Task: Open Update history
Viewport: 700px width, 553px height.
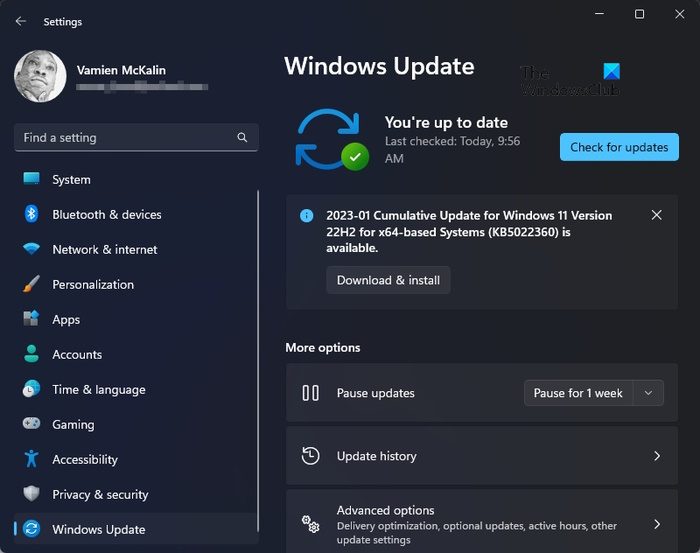Action: pyautogui.click(x=482, y=456)
